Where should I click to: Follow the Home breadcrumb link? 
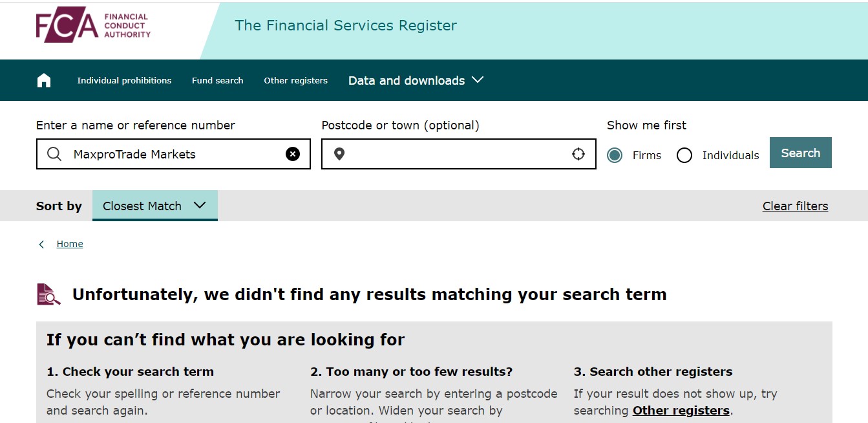[70, 244]
